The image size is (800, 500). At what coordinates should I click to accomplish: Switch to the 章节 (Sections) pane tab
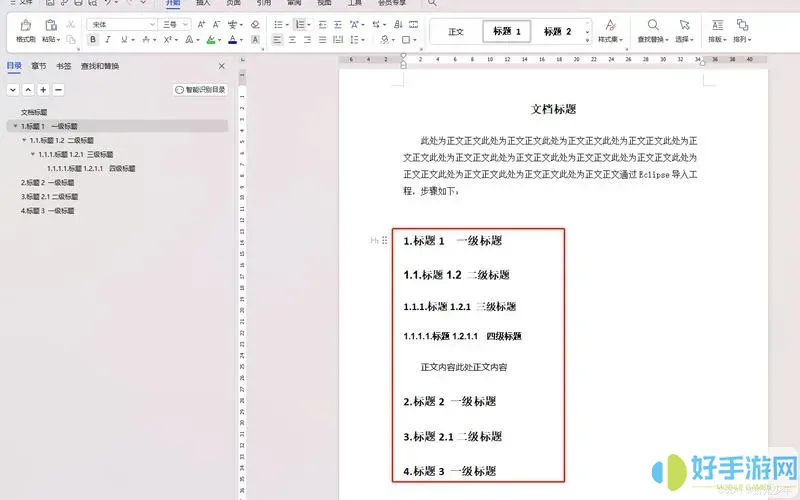click(x=39, y=66)
